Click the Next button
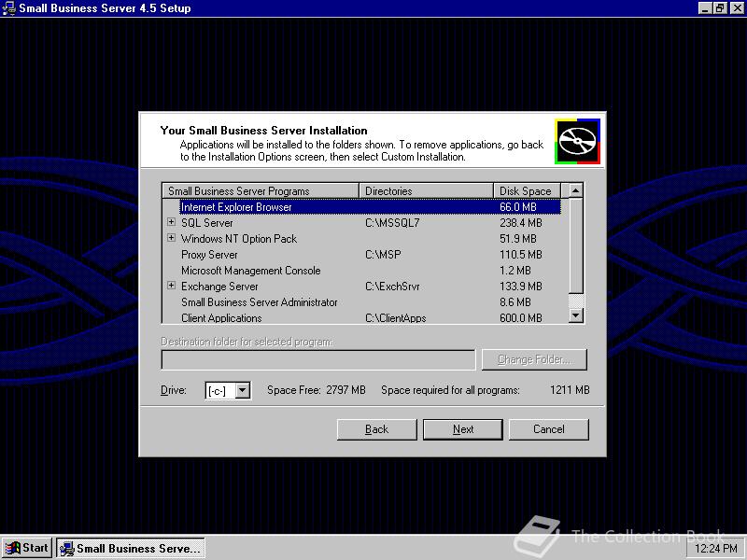747x560 pixels. coord(462,429)
